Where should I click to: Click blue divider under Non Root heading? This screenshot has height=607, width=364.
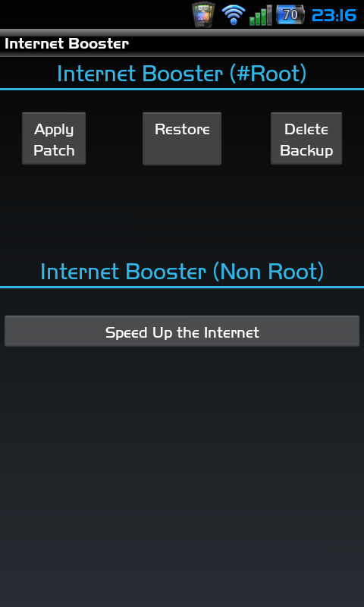[182, 287]
